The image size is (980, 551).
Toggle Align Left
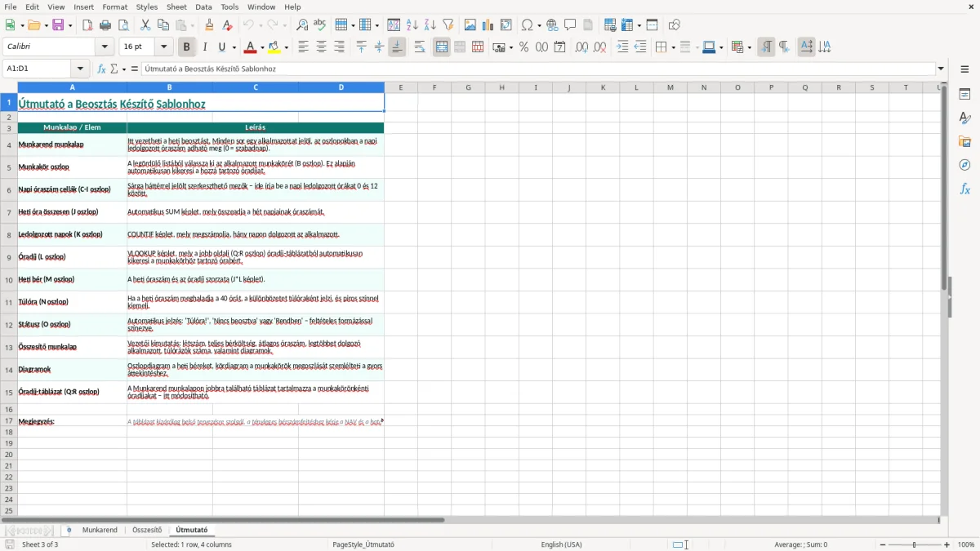coord(303,47)
